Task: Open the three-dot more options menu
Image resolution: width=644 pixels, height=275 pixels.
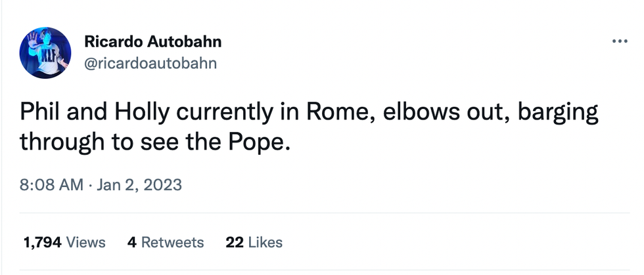Action: (x=620, y=41)
